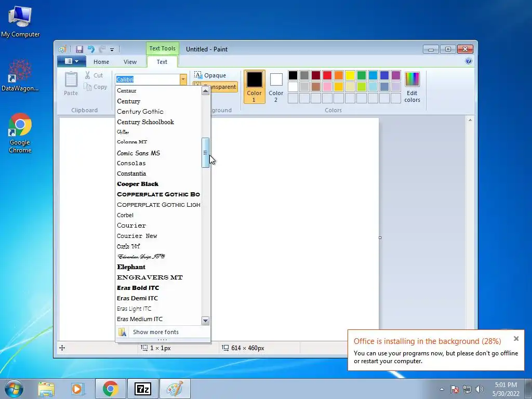Screen dimensions: 532x399
Task: Open Paint Help question mark icon
Action: pyautogui.click(x=469, y=61)
